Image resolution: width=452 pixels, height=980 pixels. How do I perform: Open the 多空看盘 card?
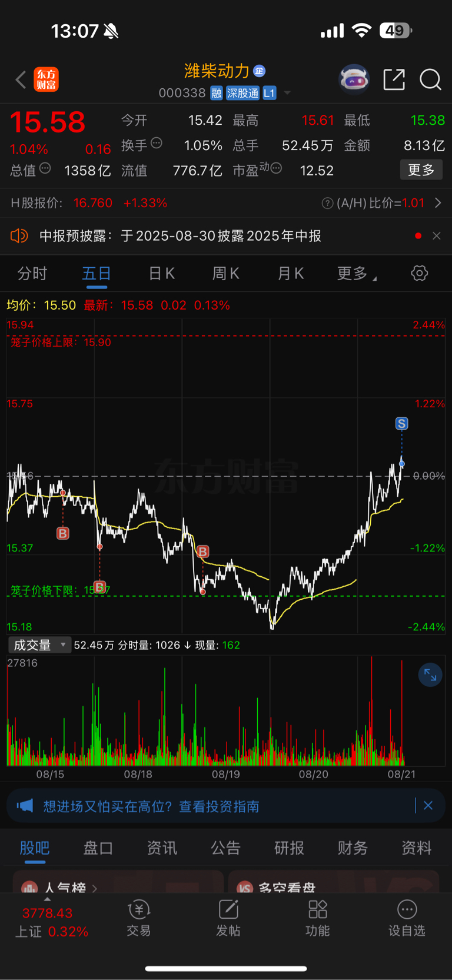coord(334,882)
